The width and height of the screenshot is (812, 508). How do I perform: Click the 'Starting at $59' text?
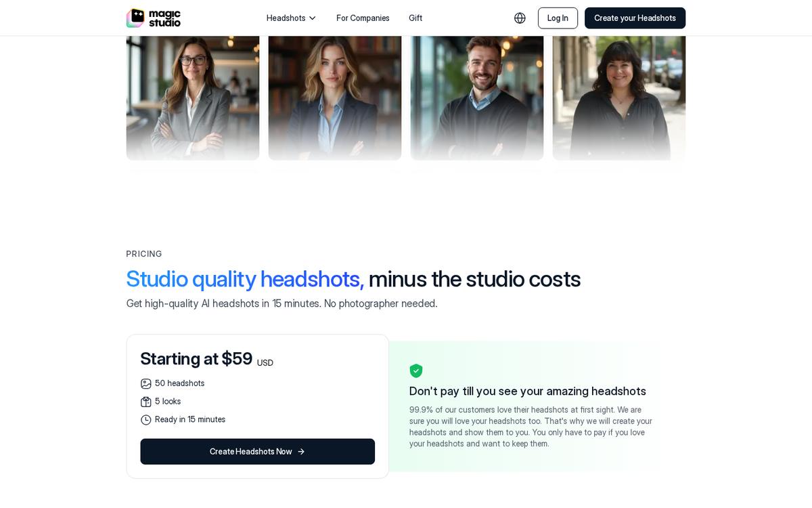196,359
